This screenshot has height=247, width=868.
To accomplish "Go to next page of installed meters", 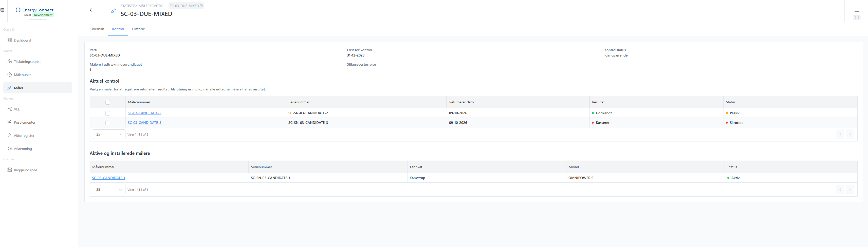I will pyautogui.click(x=850, y=189).
